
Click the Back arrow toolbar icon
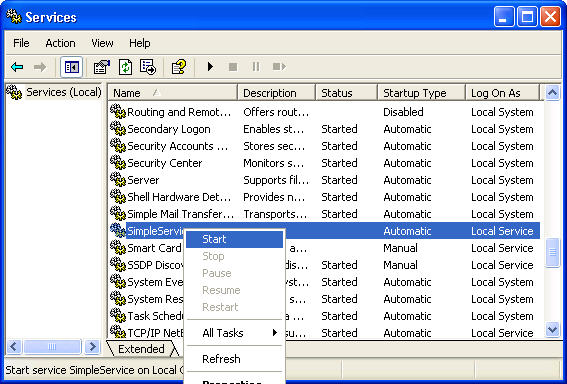(17, 67)
